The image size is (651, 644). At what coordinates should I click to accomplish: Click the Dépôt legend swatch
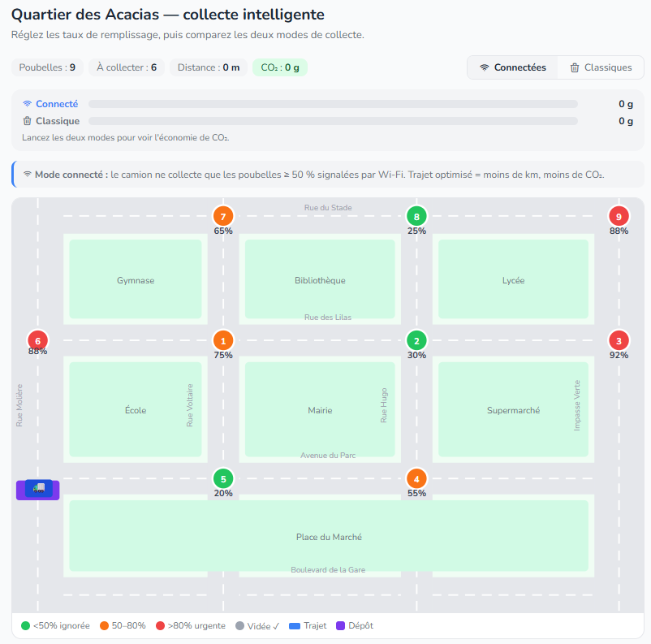(340, 625)
